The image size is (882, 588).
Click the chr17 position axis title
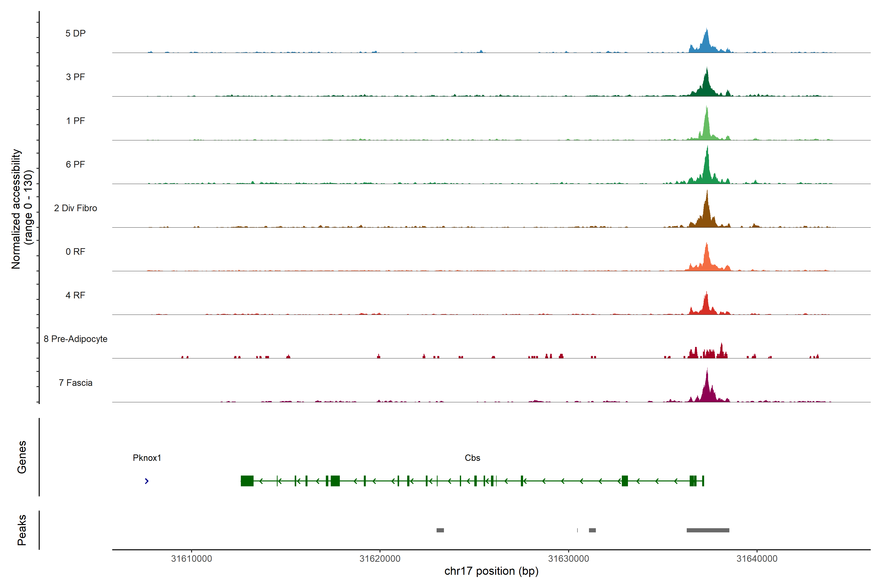tap(491, 571)
